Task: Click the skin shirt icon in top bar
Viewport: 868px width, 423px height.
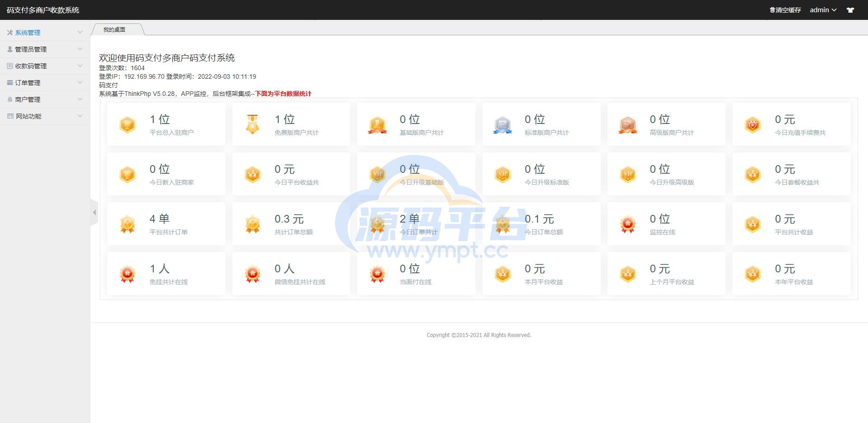Action: (850, 10)
